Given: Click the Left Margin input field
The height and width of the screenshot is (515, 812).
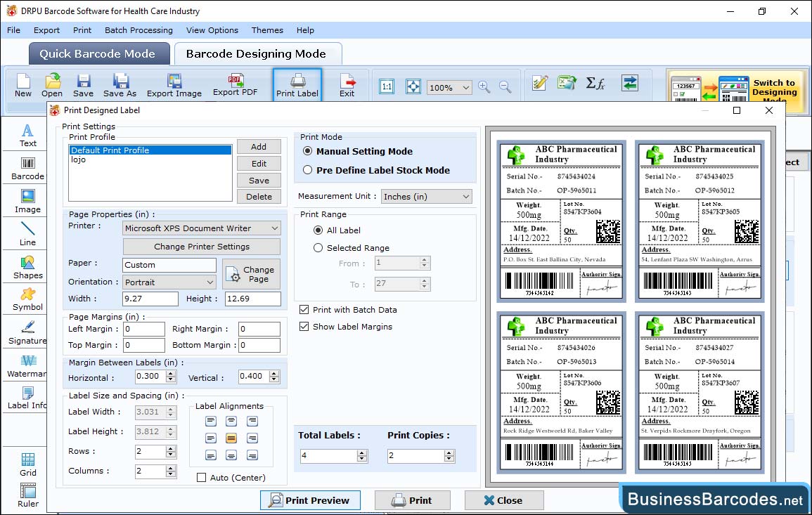Looking at the screenshot, I should [x=144, y=329].
